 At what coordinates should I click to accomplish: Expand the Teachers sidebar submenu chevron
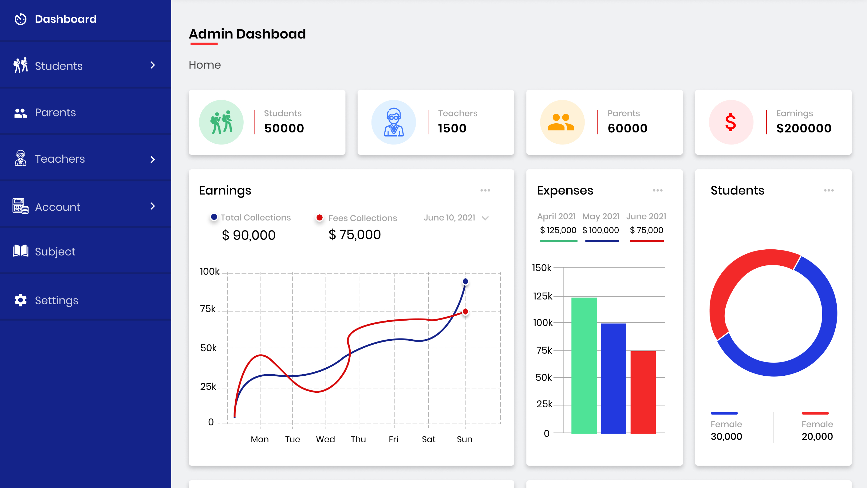153,159
